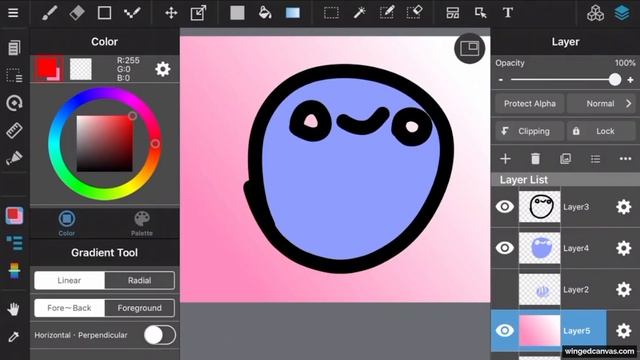Decrease opacity with minus button

coord(501,80)
